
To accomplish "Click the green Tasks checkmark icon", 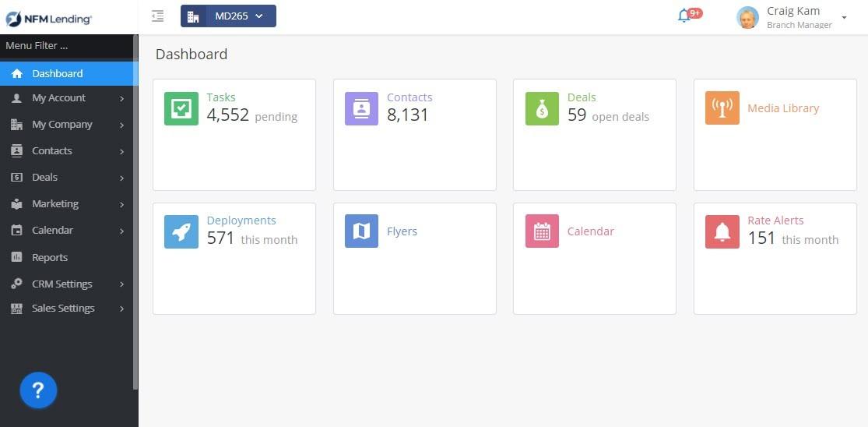I will click(181, 108).
